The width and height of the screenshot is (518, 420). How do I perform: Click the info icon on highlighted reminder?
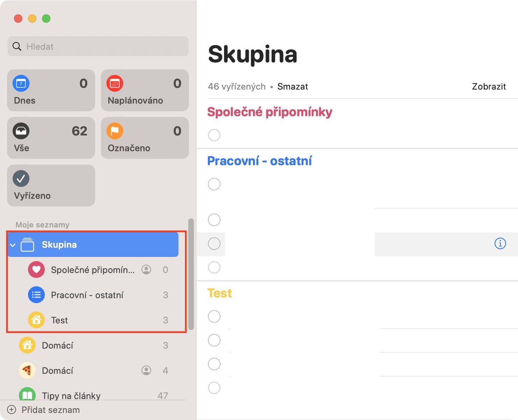[x=500, y=243]
